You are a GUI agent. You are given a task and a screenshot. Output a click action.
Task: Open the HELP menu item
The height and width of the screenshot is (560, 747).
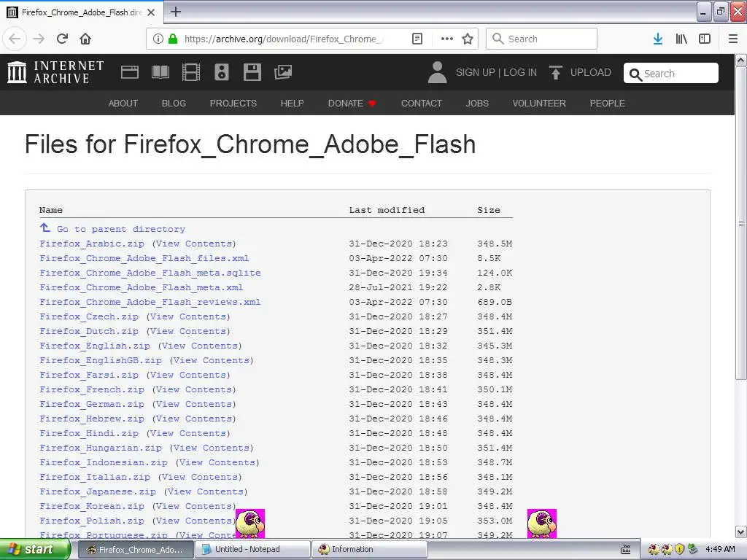tap(292, 104)
